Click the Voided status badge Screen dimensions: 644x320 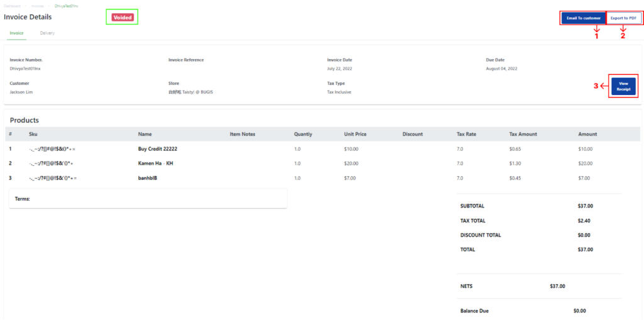(123, 18)
